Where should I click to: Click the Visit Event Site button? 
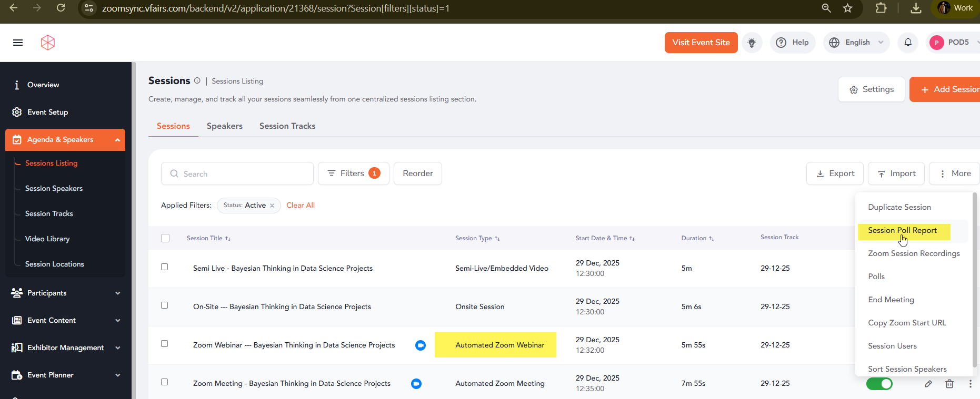(x=701, y=43)
